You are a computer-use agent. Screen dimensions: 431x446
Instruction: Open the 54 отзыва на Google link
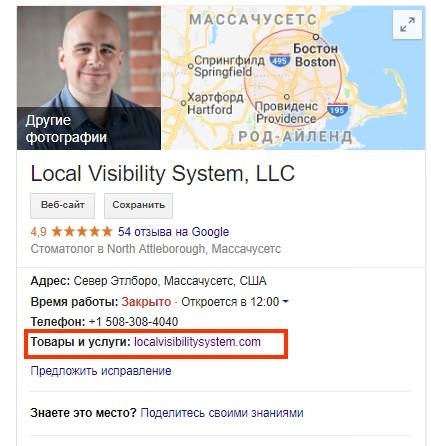[173, 232]
